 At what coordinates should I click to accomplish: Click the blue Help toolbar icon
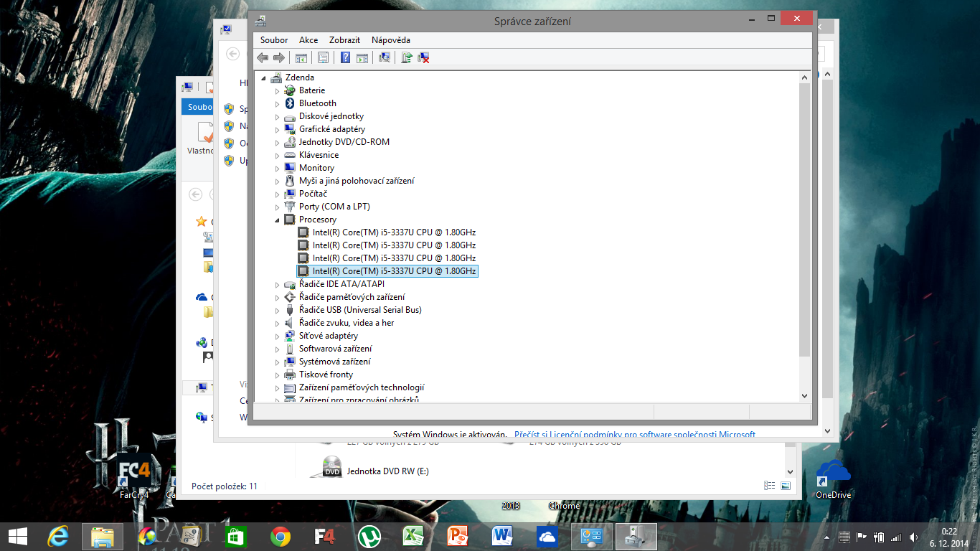345,58
